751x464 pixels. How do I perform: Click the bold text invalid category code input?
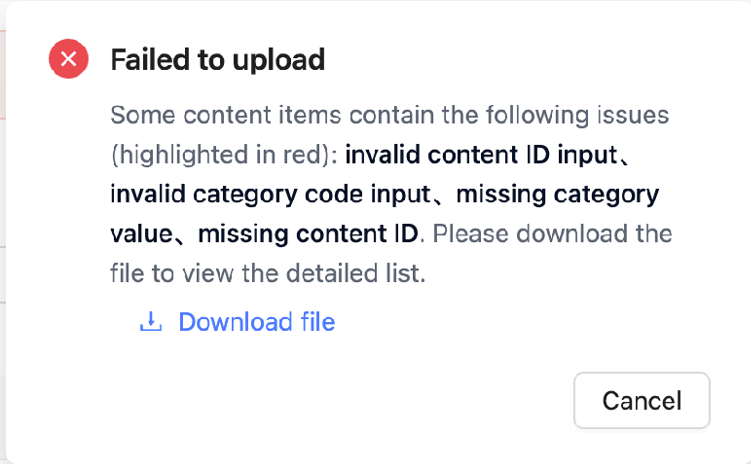point(271,194)
